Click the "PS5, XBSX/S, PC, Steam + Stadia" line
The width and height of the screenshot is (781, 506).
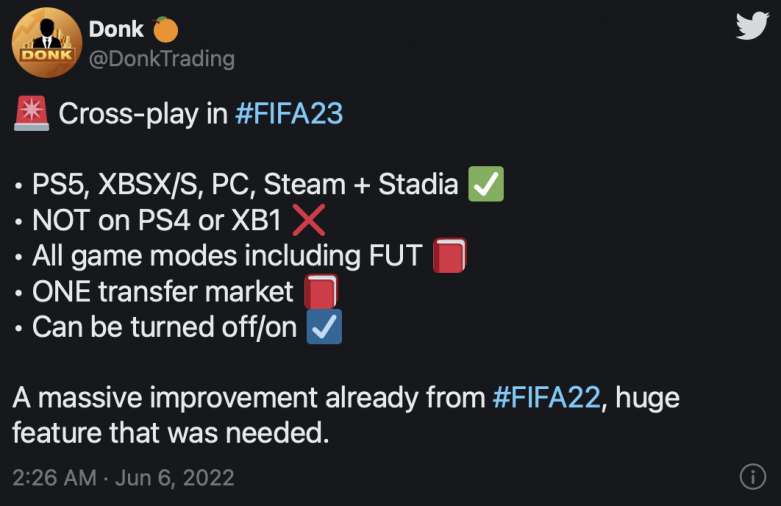point(245,185)
